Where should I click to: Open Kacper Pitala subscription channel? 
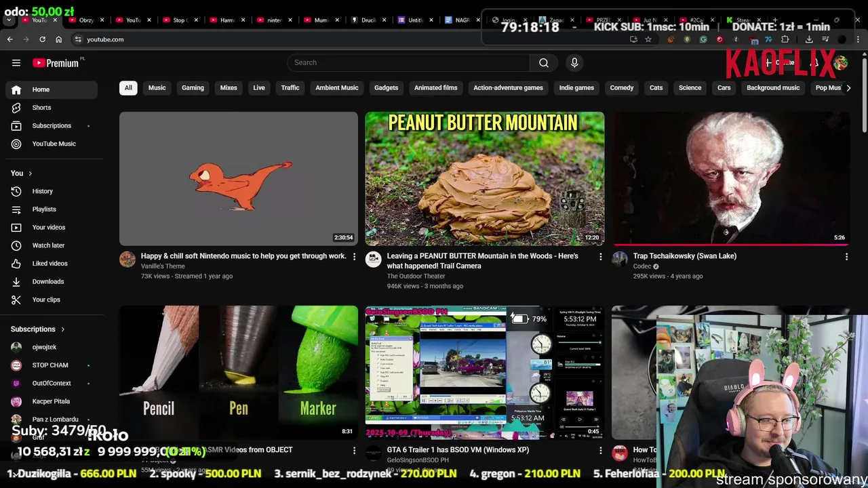tap(52, 401)
